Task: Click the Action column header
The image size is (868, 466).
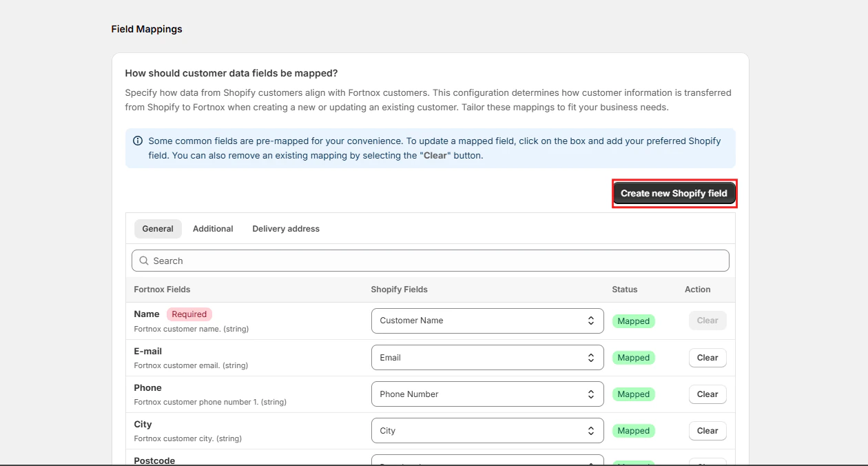Action: [x=698, y=290]
